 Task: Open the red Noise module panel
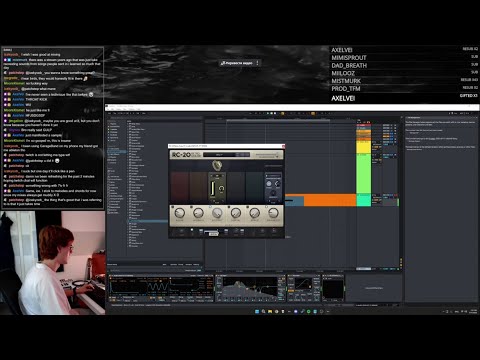coord(179,187)
